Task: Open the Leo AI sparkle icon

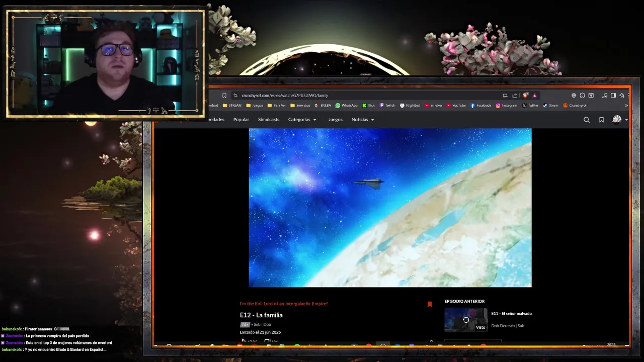Action: (x=622, y=96)
